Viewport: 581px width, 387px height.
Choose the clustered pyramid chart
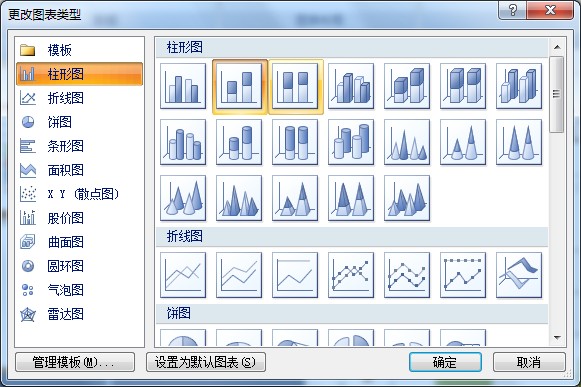[239, 198]
